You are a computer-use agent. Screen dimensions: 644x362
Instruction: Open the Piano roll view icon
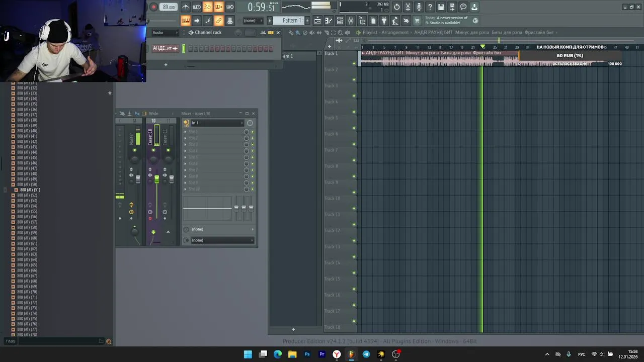click(329, 21)
